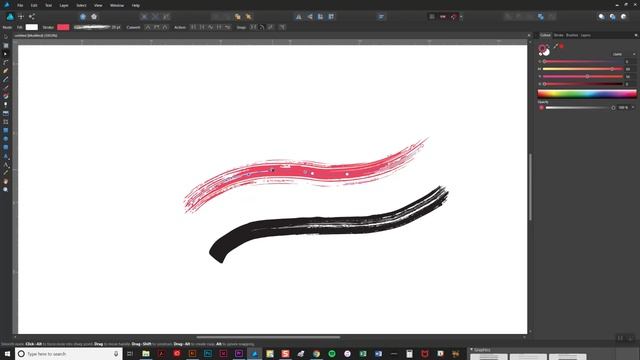Expand the Graphics panel at bottom
Screen dimensions: 640x360
[471, 350]
